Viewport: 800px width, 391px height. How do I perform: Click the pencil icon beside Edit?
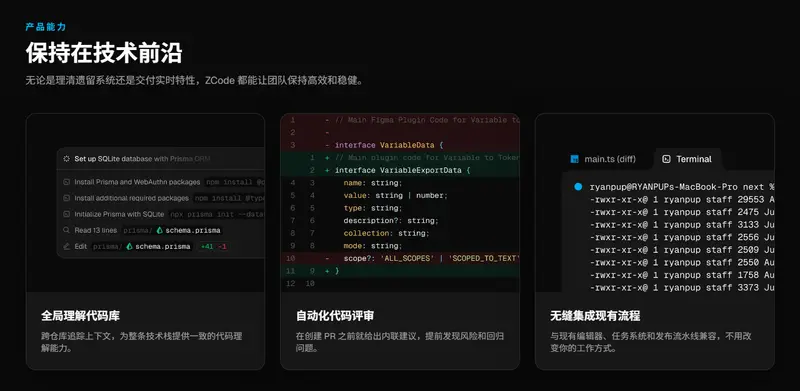coord(66,247)
